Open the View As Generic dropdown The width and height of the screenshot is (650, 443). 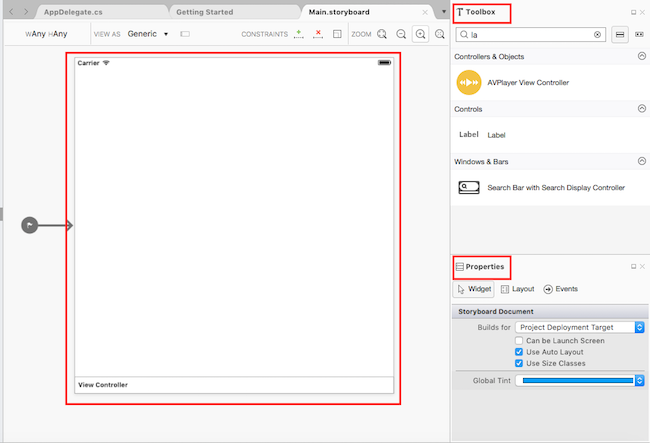pos(148,34)
